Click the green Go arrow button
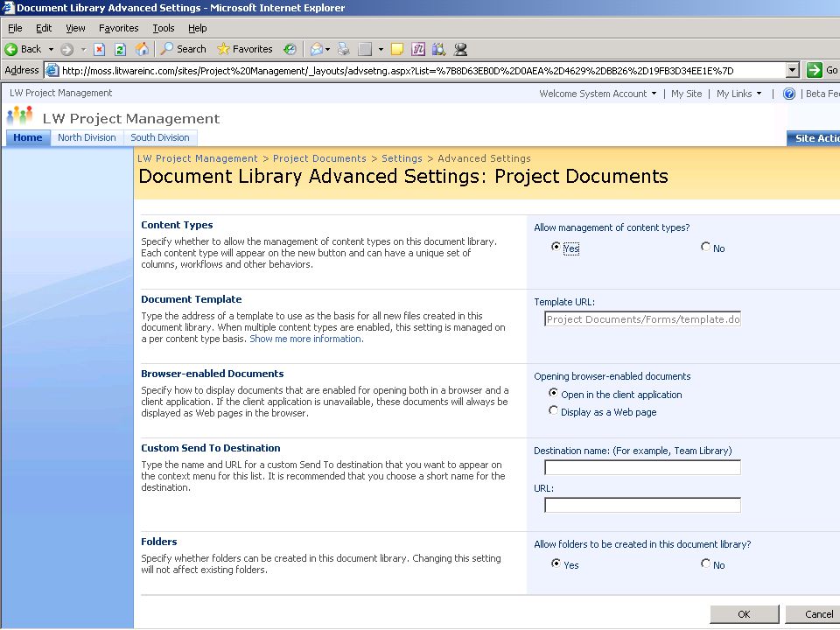840x630 pixels. pos(815,70)
